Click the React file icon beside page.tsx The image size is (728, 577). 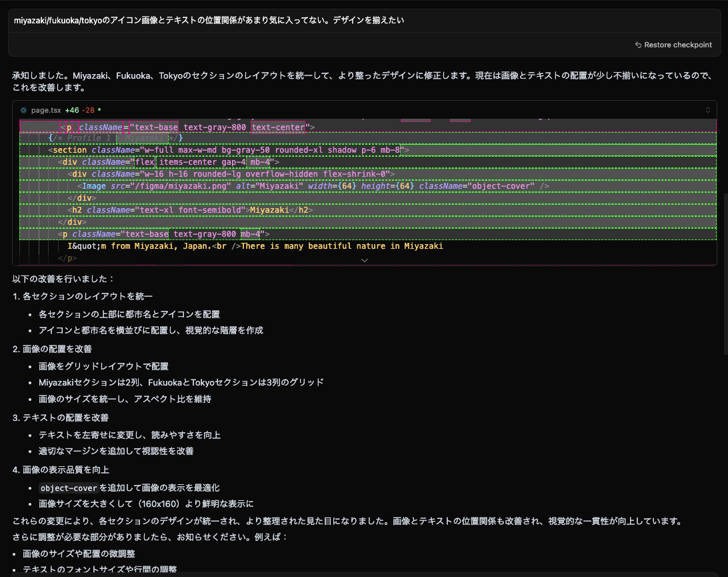click(23, 110)
